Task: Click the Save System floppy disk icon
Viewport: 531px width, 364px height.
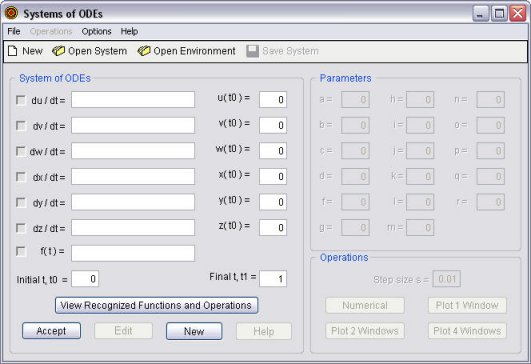Action: (x=252, y=51)
